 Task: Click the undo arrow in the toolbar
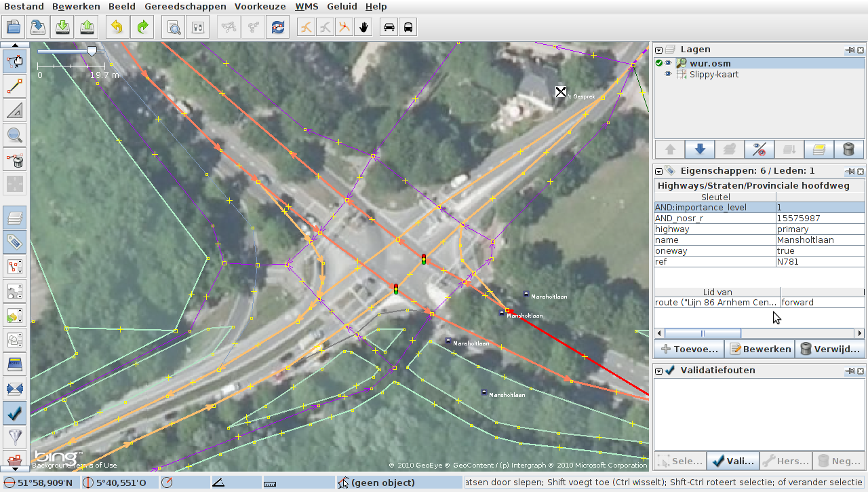pos(117,27)
